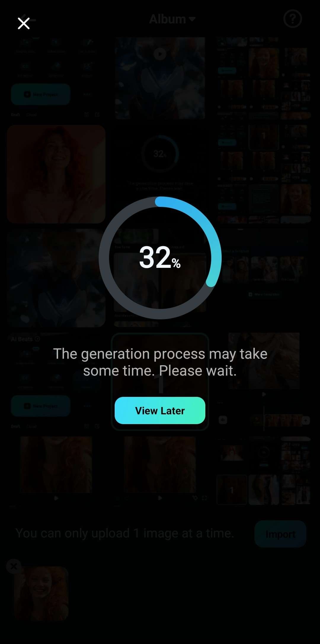Select the blue floral woman thumbnail

tap(56, 278)
